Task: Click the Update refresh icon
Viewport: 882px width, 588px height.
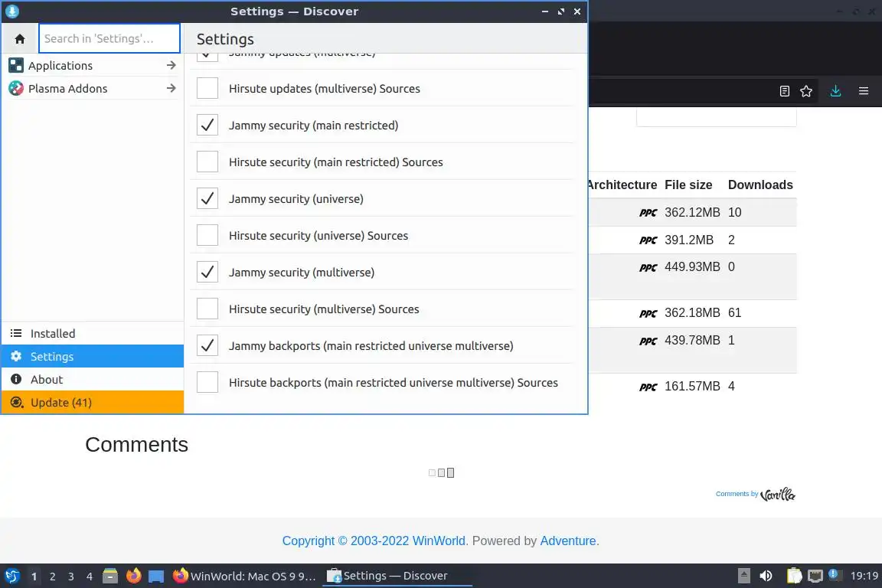Action: coord(16,402)
